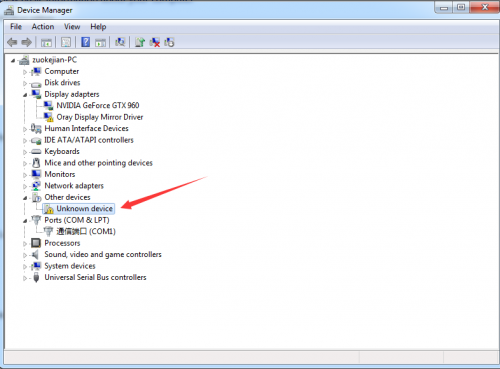The height and width of the screenshot is (369, 500).
Task: Click the zuokejian-PC computer icon
Action: point(24,60)
